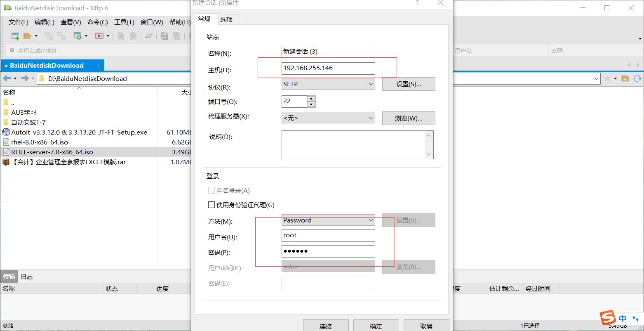Click the reconnect chain icon in toolbar
The image size is (644, 331).
pyautogui.click(x=61, y=36)
